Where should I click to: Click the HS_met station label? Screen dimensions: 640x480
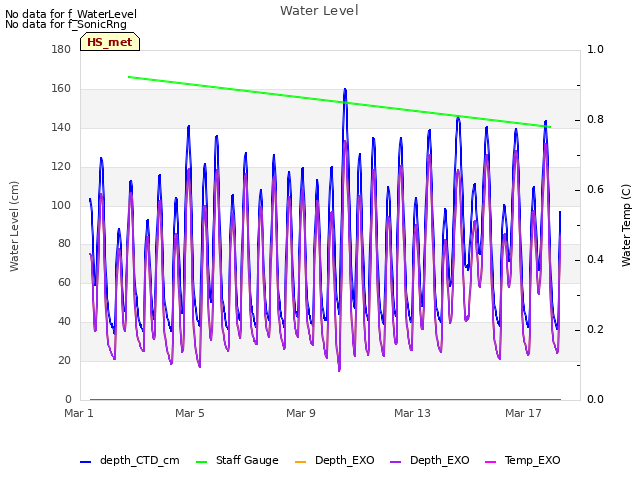(110, 42)
